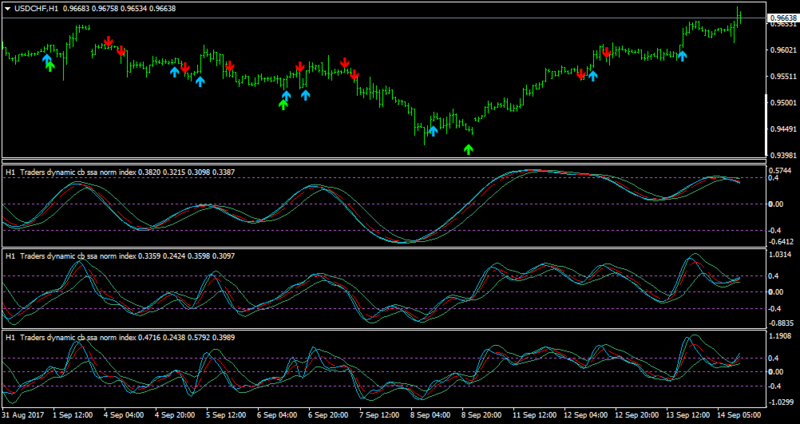Click the 8 Sep 04:00 time axis label

pyautogui.click(x=429, y=415)
